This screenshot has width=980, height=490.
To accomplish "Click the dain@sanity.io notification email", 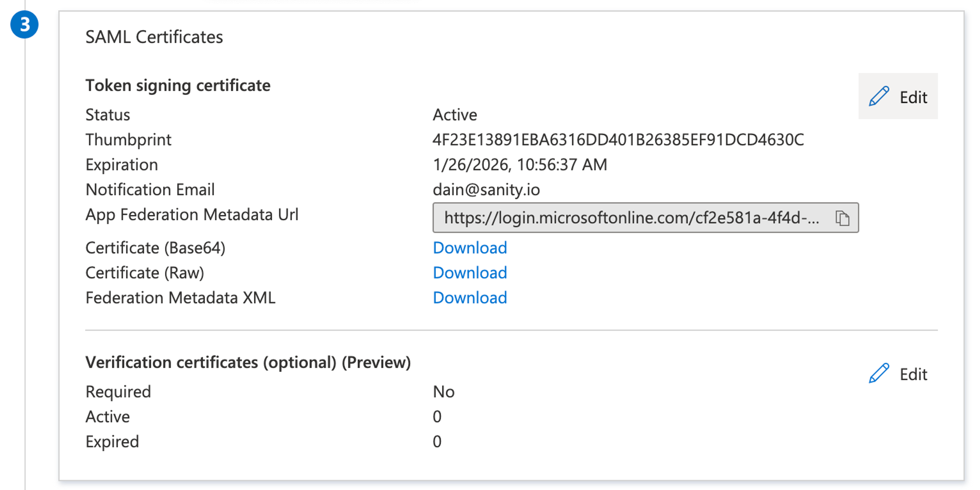I will 486,189.
